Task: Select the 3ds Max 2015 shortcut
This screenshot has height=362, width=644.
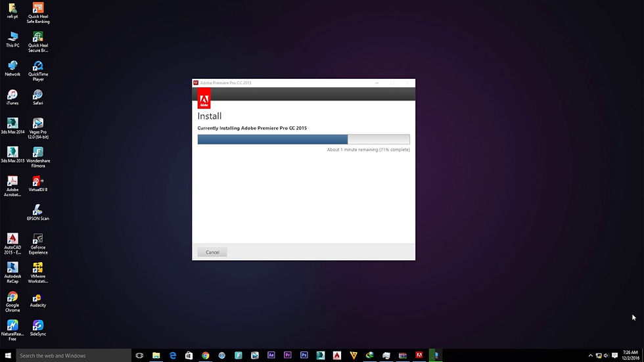Action: [x=12, y=155]
